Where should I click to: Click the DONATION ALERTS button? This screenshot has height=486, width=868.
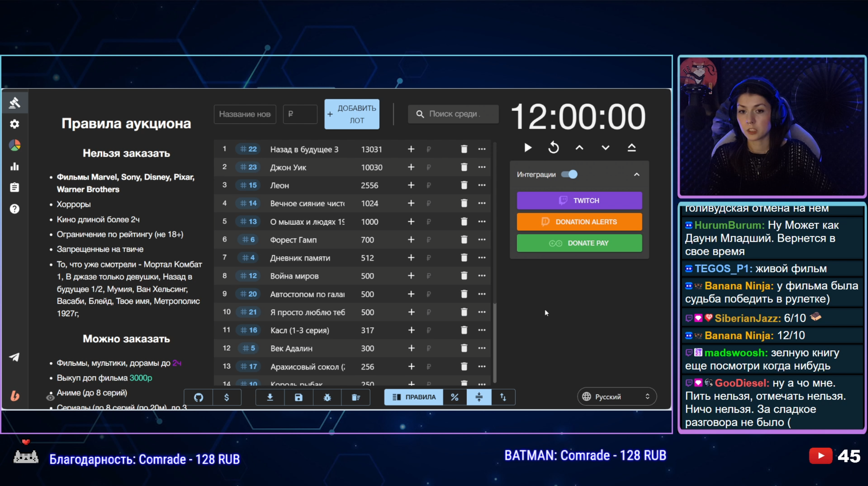[579, 222]
